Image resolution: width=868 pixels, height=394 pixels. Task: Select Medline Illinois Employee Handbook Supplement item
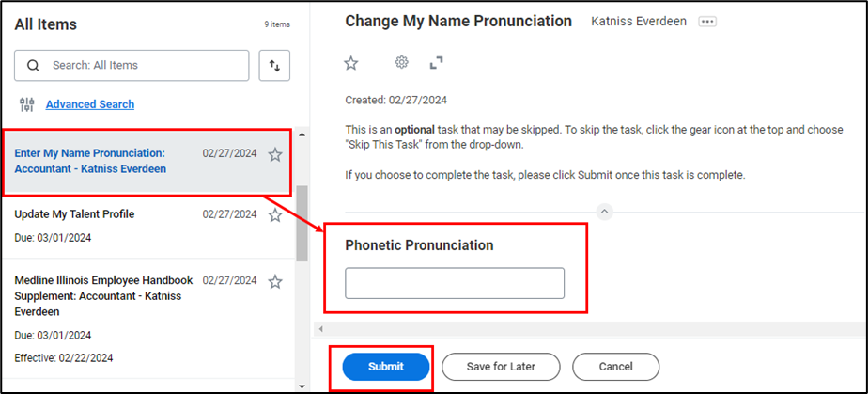[x=103, y=295]
